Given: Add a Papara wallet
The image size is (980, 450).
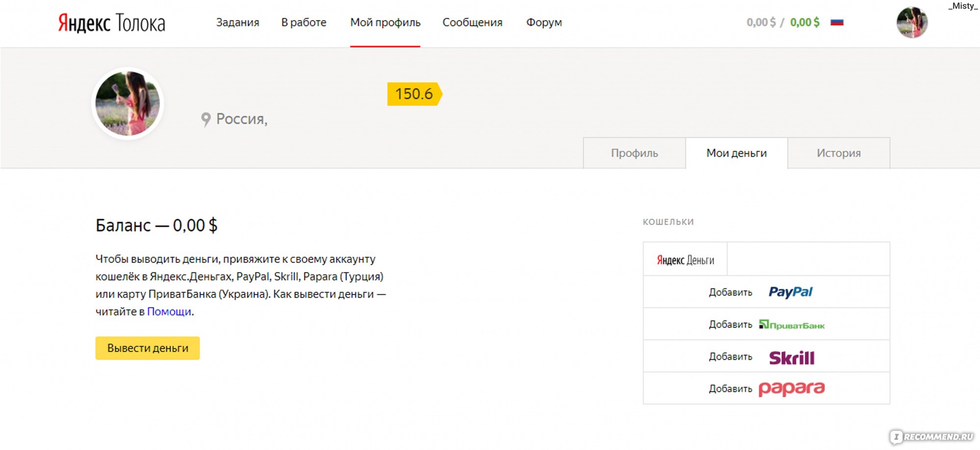Looking at the screenshot, I should tap(766, 388).
